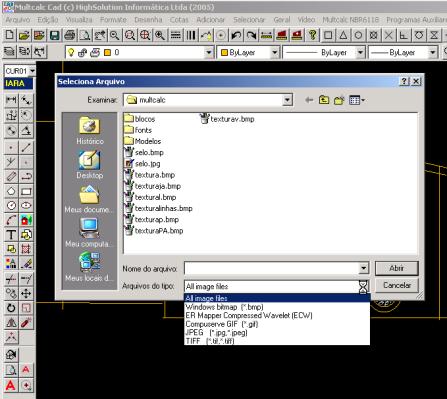
Task: Click the circle snap icon in toolbar
Action: pyautogui.click(x=358, y=35)
